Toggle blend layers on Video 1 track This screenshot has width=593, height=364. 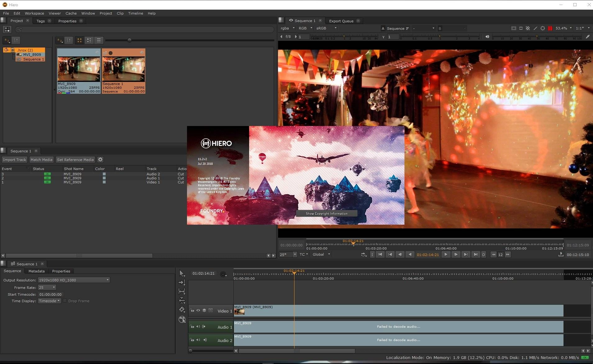[204, 310]
